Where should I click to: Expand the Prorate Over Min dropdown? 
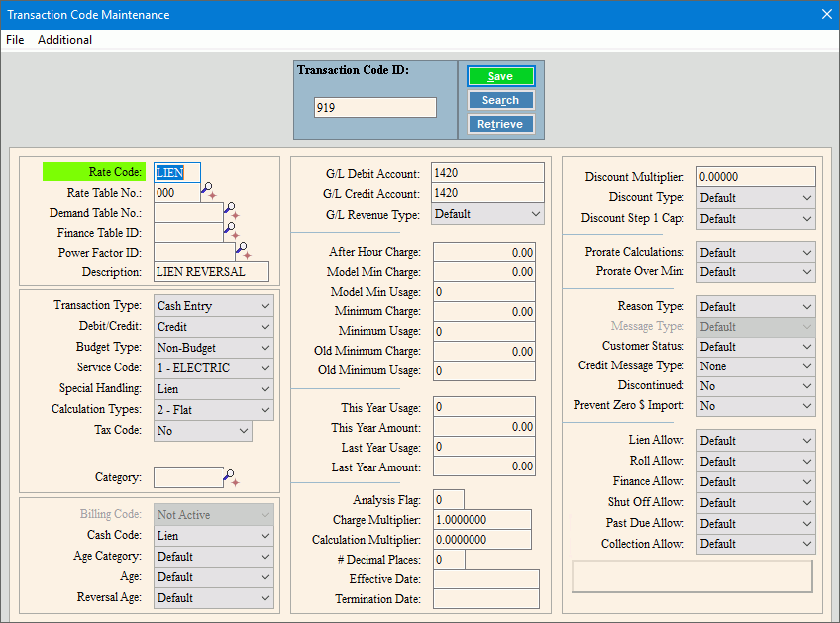(x=756, y=272)
